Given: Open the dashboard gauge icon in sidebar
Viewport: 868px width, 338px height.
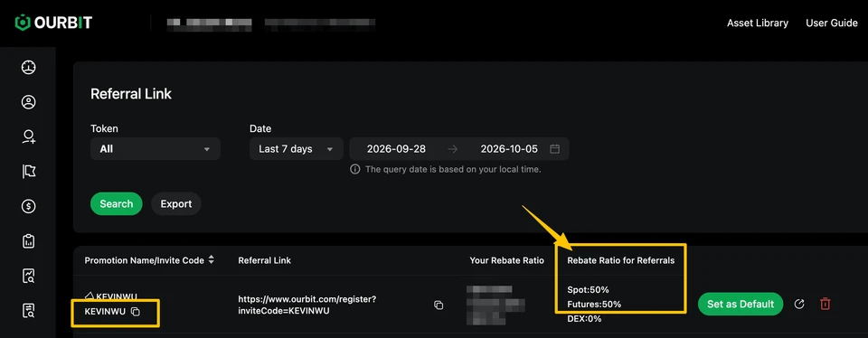Looking at the screenshot, I should tap(28, 68).
